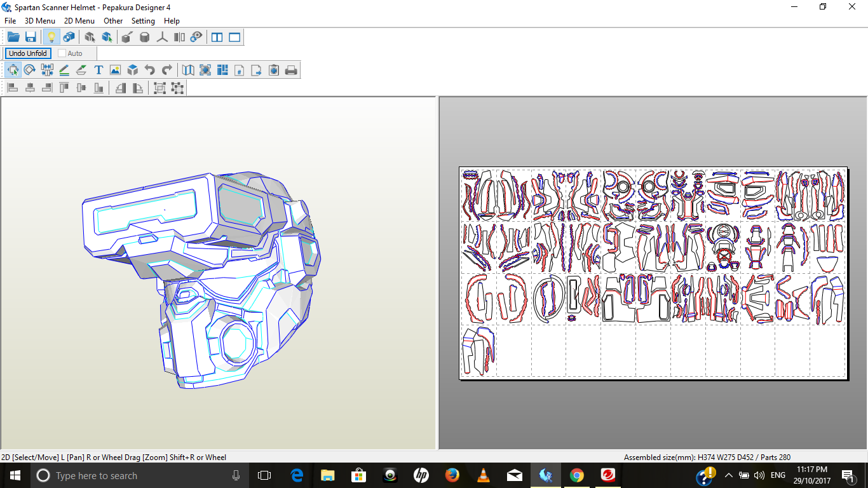Viewport: 868px width, 488px height.
Task: Rotate part 90 degrees clockwise
Action: point(137,88)
